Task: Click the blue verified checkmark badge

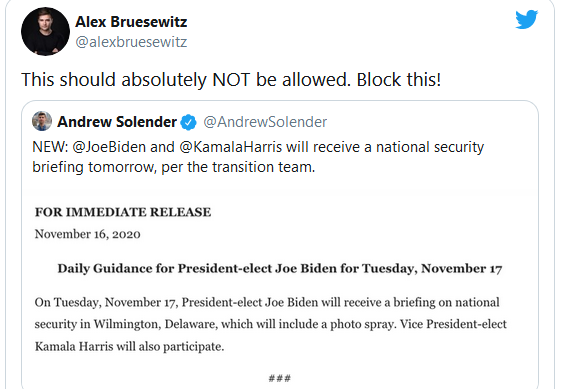Action: pos(189,122)
